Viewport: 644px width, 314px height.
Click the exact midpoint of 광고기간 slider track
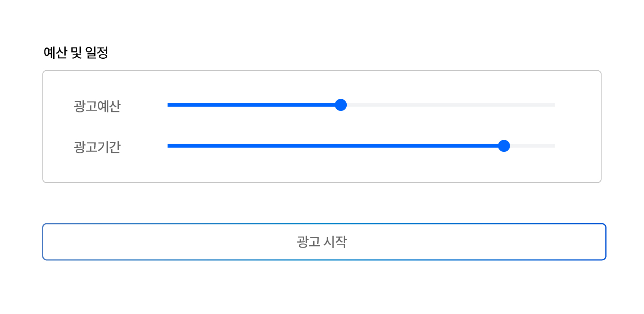coord(361,146)
